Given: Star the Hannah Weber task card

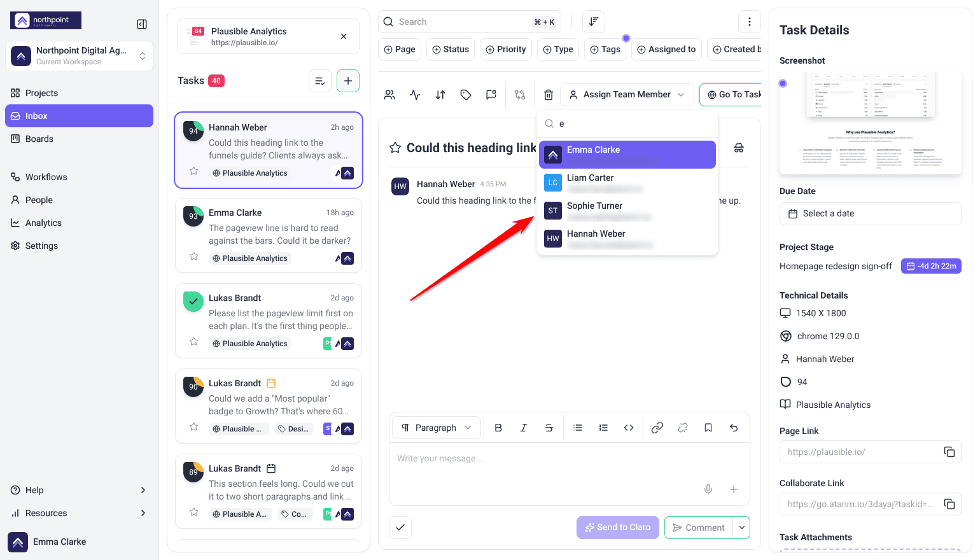Looking at the screenshot, I should pos(194,171).
